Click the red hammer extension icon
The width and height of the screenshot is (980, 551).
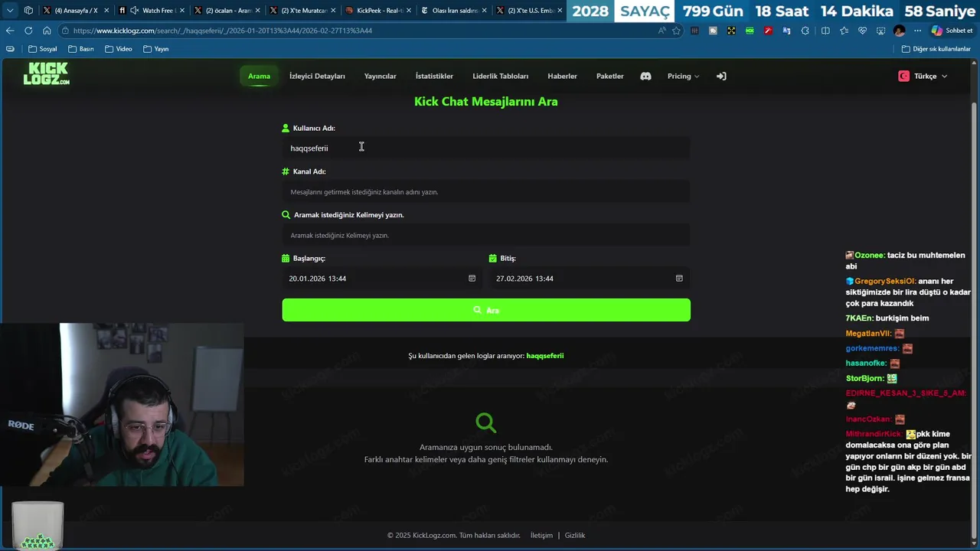tap(768, 31)
